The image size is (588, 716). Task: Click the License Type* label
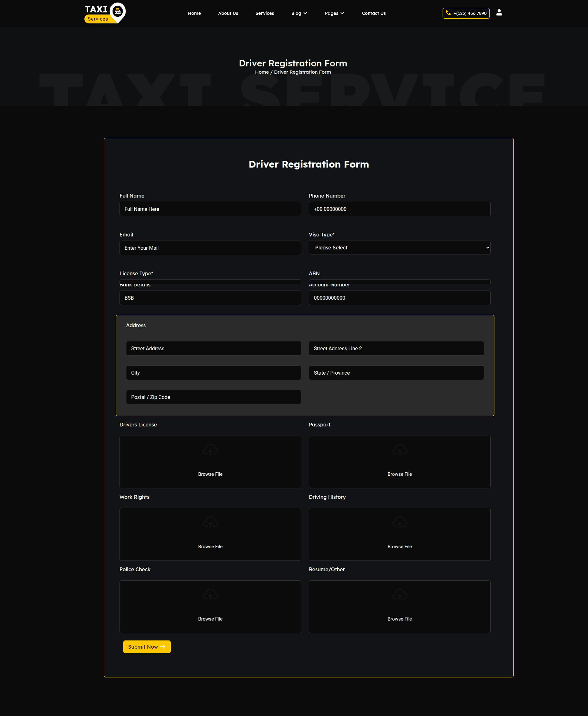tap(136, 273)
